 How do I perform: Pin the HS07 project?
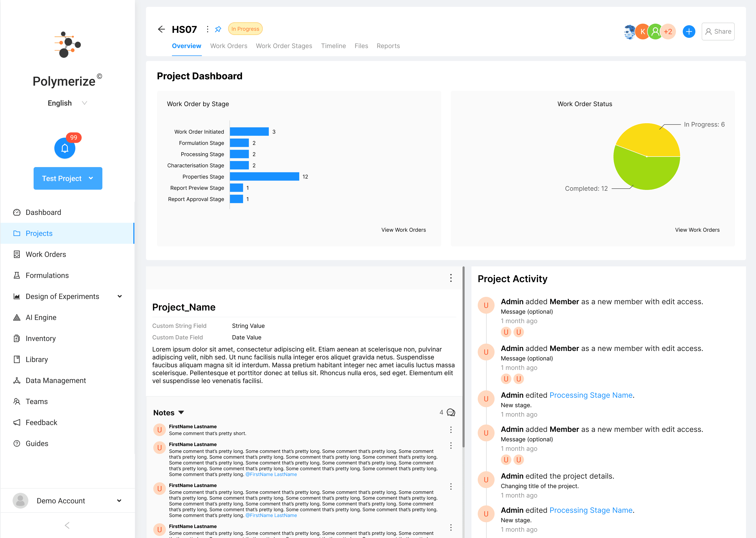click(x=218, y=29)
